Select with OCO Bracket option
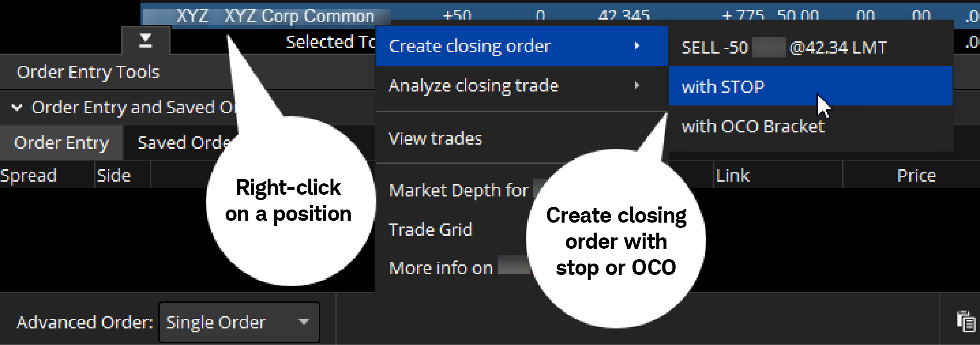This screenshot has width=980, height=345. 753,126
